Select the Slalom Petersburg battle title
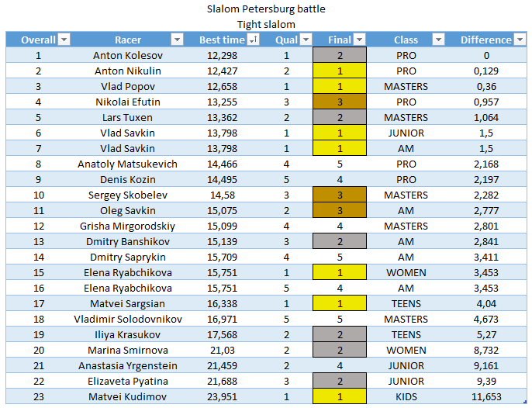 pos(266,9)
